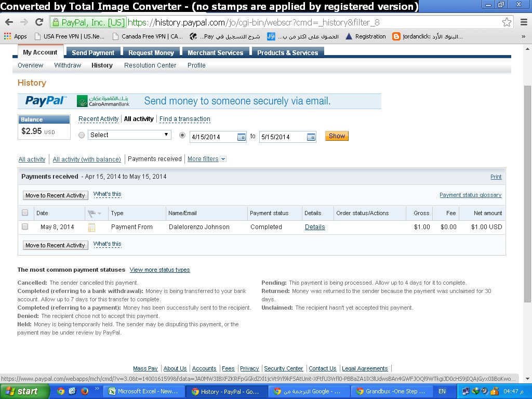Switch to Grandbux taskbar window
The width and height of the screenshot is (532, 399).
coord(392,391)
